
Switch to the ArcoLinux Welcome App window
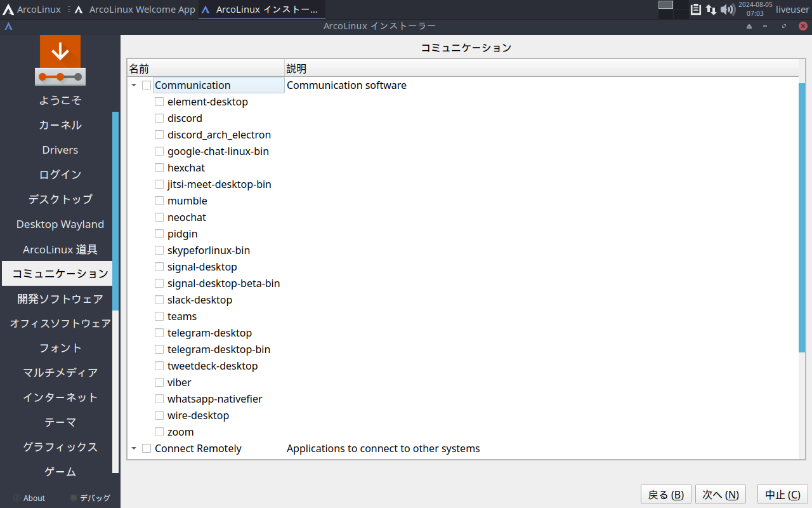(135, 10)
